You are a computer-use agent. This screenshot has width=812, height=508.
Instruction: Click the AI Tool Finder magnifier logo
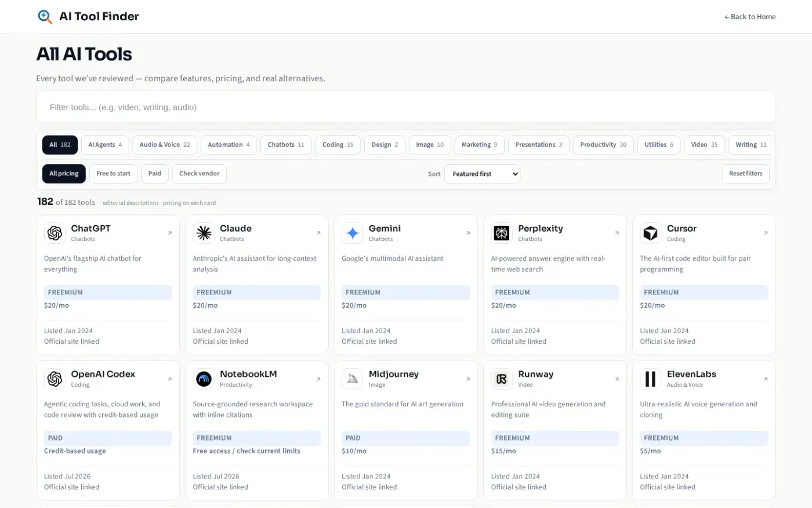45,16
